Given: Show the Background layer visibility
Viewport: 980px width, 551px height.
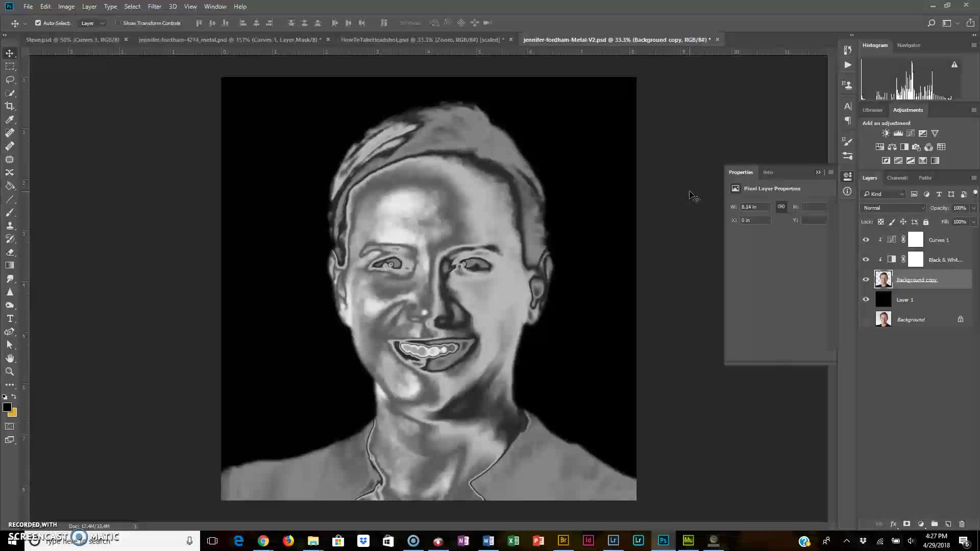Looking at the screenshot, I should [866, 319].
